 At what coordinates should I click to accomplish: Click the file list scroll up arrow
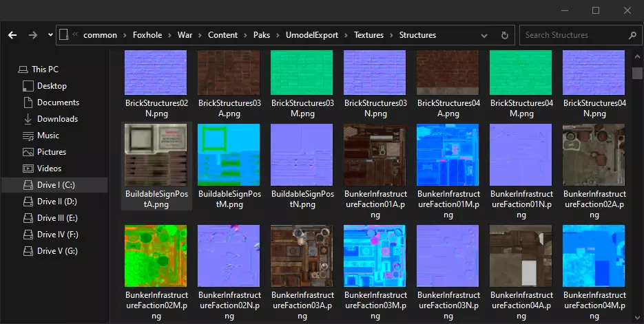point(637,56)
